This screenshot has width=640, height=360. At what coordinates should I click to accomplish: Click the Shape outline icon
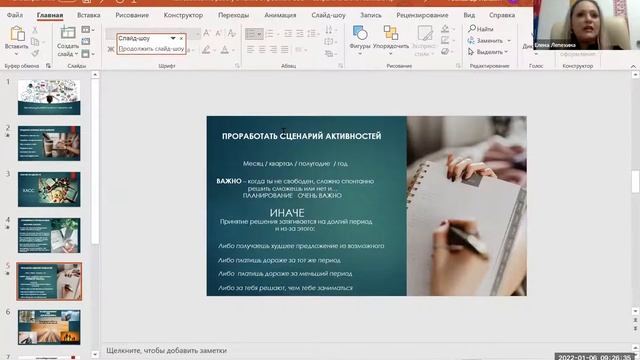coord(445,40)
